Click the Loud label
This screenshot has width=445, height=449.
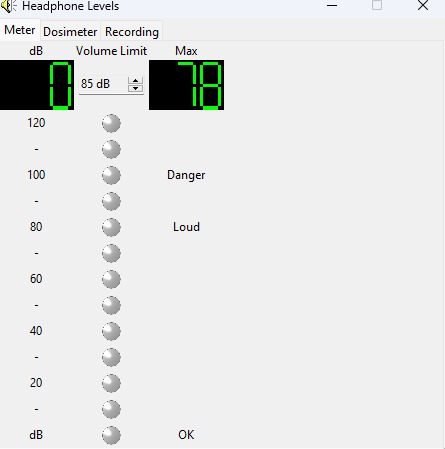tap(186, 227)
